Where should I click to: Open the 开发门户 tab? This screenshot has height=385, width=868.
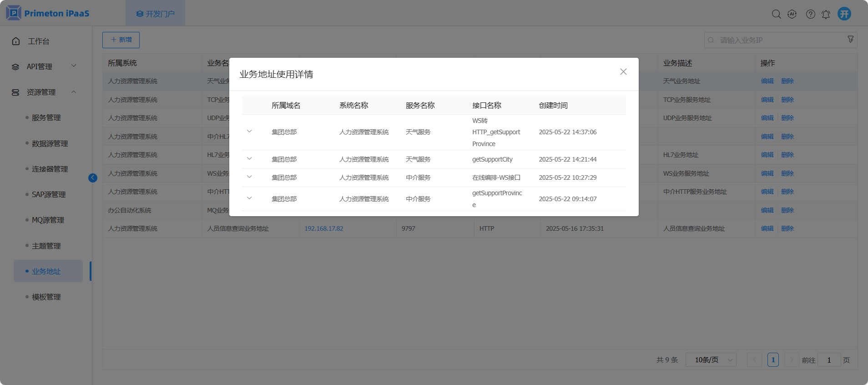[156, 14]
